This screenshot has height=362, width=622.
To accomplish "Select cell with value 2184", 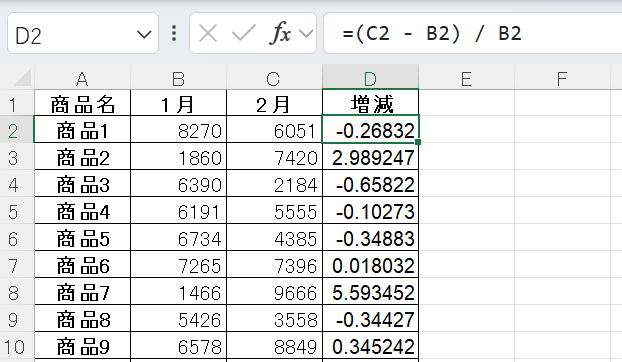I will (x=275, y=184).
